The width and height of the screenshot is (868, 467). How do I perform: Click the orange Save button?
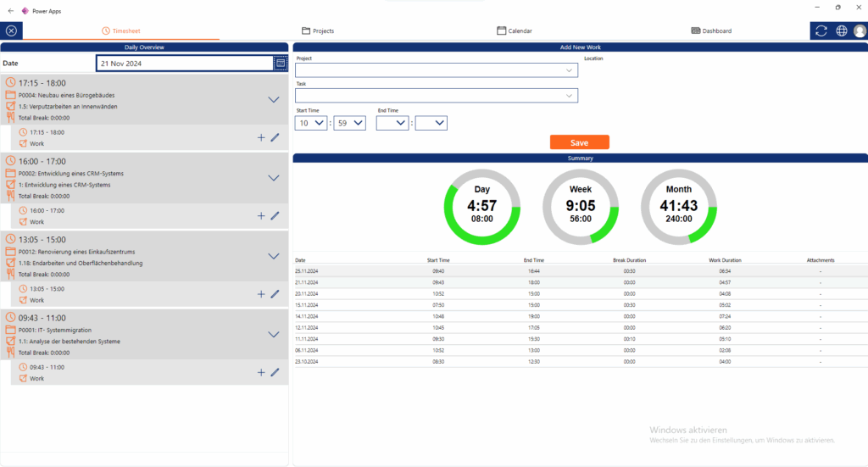point(579,142)
